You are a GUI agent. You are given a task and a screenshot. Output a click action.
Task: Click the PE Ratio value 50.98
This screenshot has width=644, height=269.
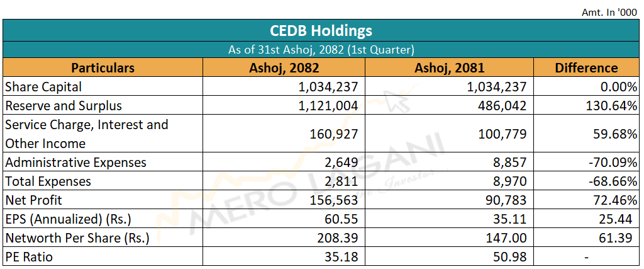(509, 257)
